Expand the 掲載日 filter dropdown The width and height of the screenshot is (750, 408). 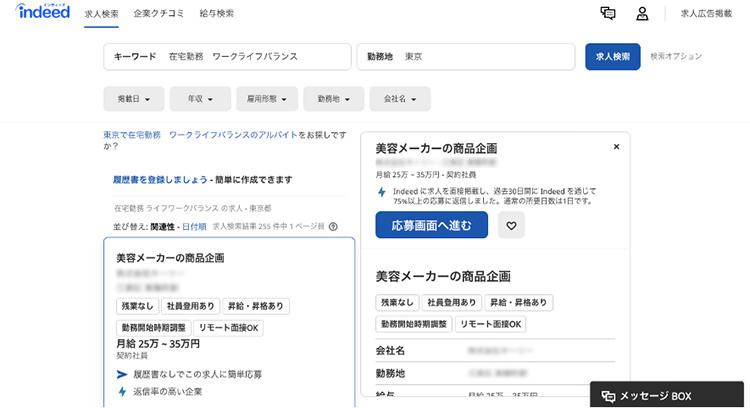134,99
